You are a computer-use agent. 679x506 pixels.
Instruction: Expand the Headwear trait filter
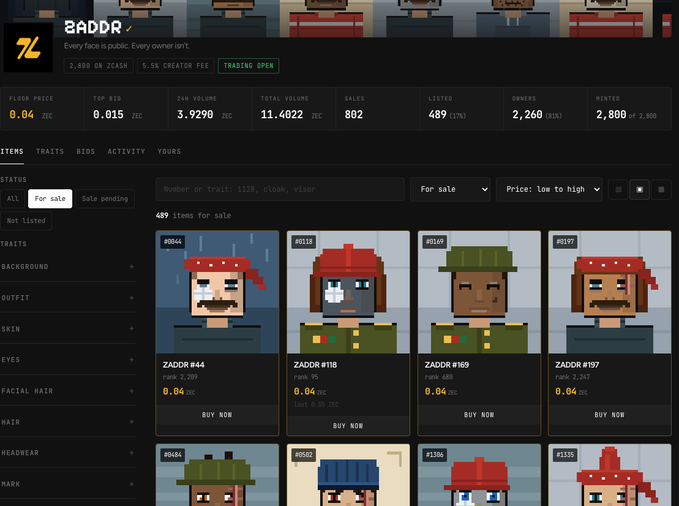pos(68,453)
